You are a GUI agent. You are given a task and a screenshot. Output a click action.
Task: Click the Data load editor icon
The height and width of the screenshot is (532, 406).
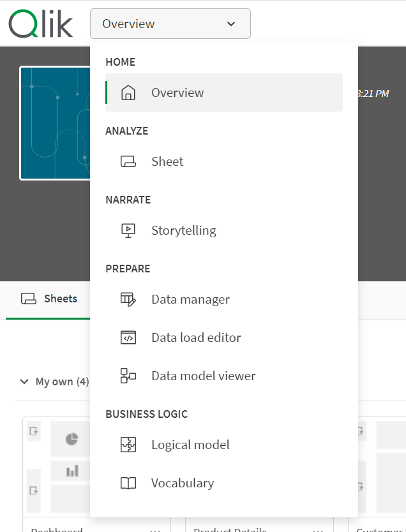(128, 337)
